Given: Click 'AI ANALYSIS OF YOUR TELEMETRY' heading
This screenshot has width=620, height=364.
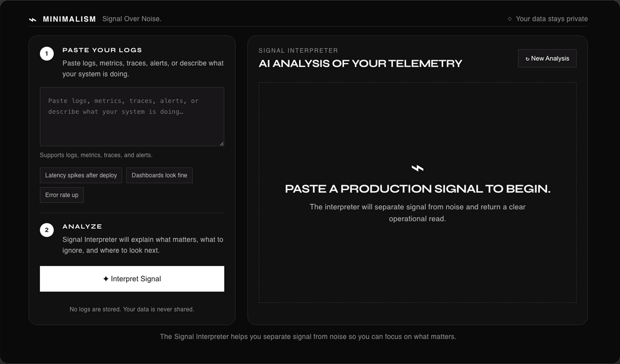Looking at the screenshot, I should (360, 63).
